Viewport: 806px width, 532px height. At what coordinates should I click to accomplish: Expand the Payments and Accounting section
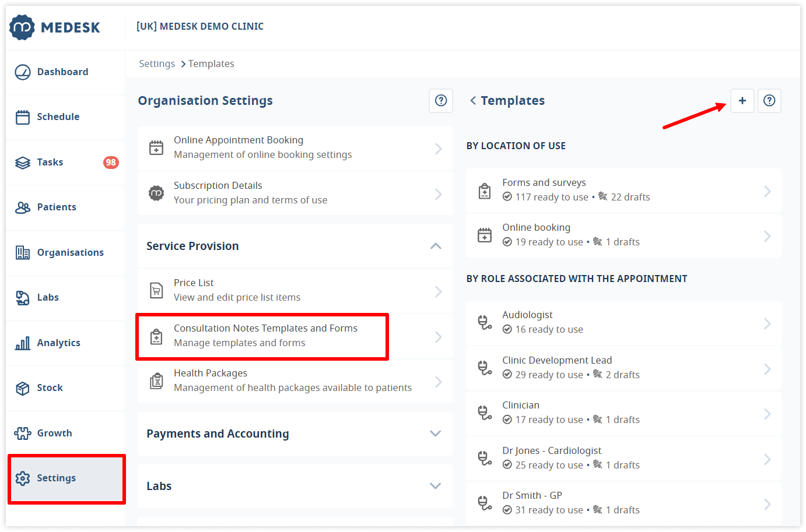436,434
